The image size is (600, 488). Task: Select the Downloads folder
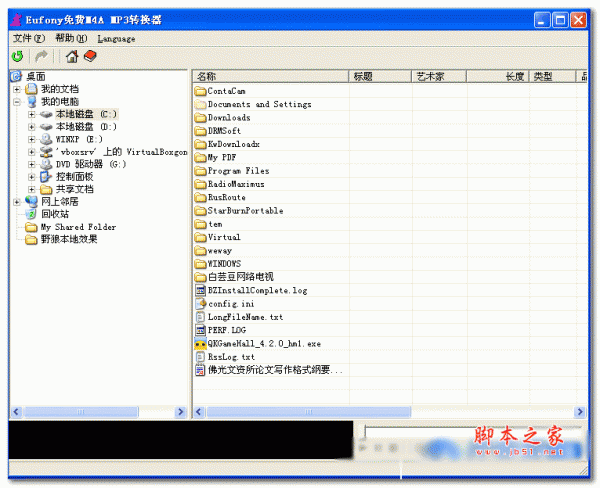tap(229, 118)
